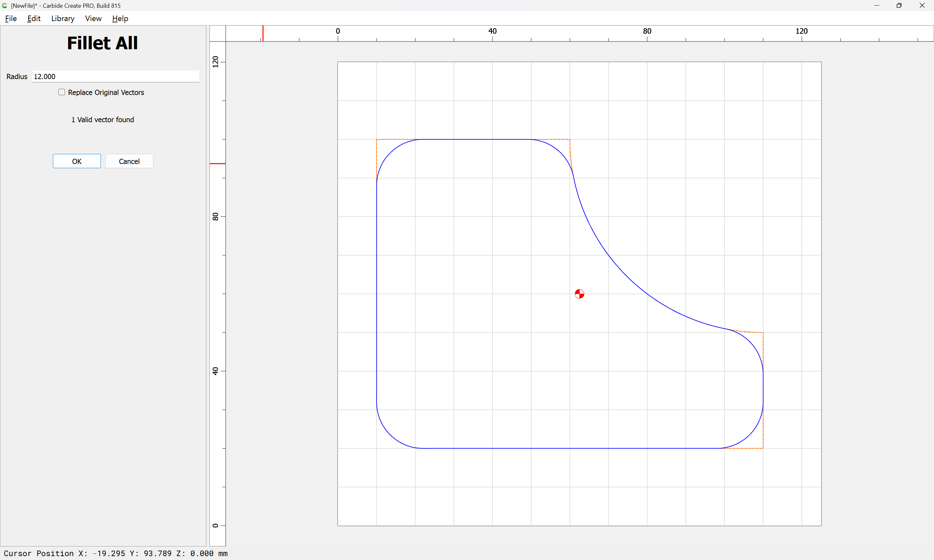934x560 pixels.
Task: Open the Help menu
Action: coord(120,18)
